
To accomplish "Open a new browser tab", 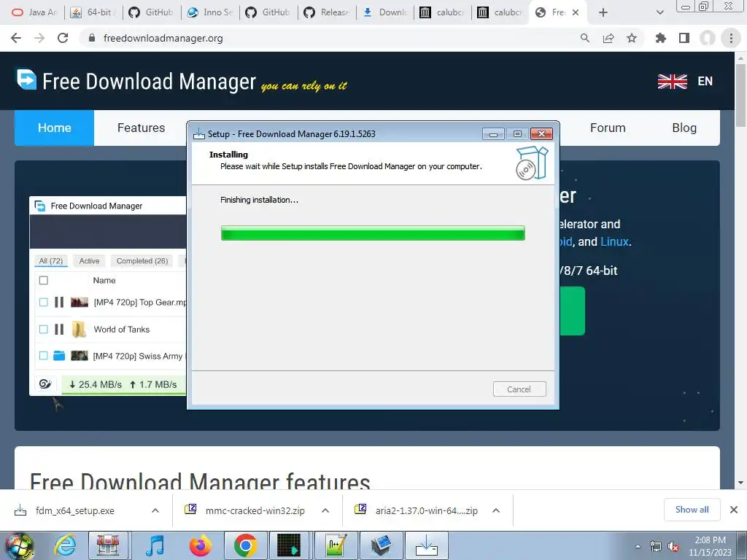I will tap(603, 12).
